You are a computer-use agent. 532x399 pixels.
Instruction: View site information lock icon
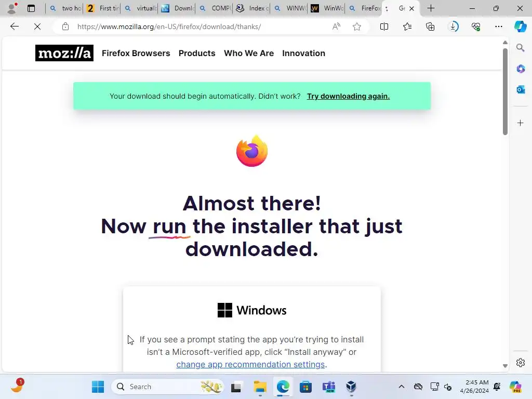pyautogui.click(x=65, y=26)
